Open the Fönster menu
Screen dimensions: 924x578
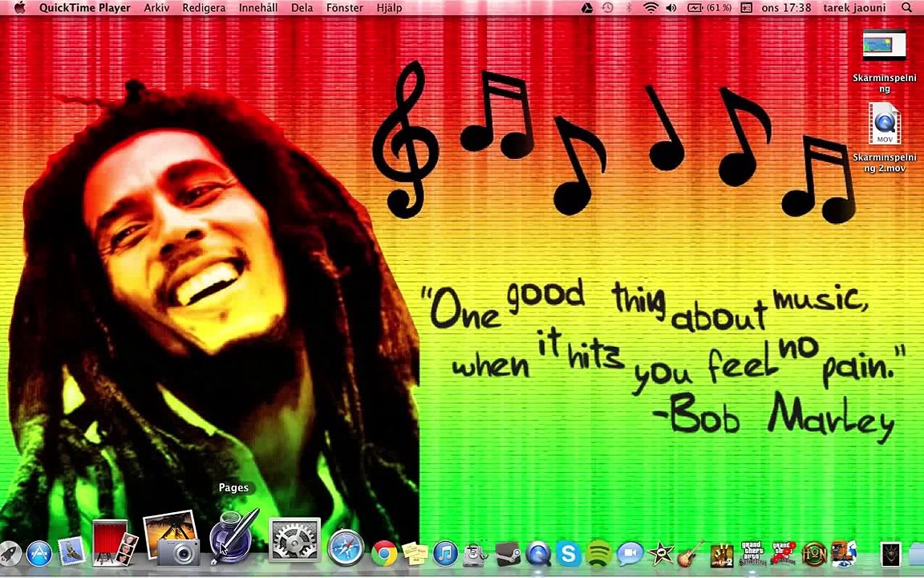point(344,8)
